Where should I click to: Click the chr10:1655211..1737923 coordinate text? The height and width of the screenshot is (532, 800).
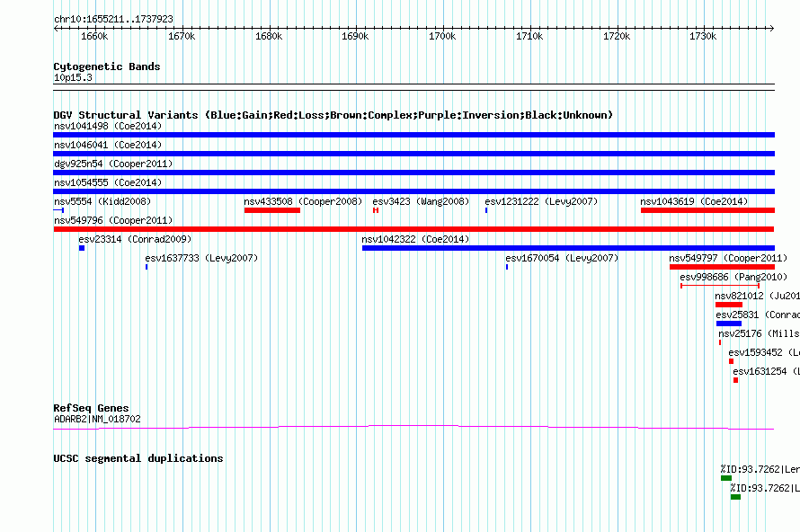click(113, 20)
